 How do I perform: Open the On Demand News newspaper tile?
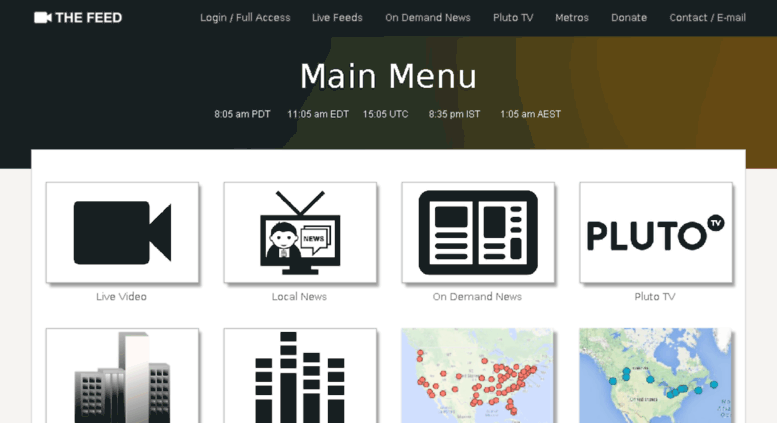(478, 233)
